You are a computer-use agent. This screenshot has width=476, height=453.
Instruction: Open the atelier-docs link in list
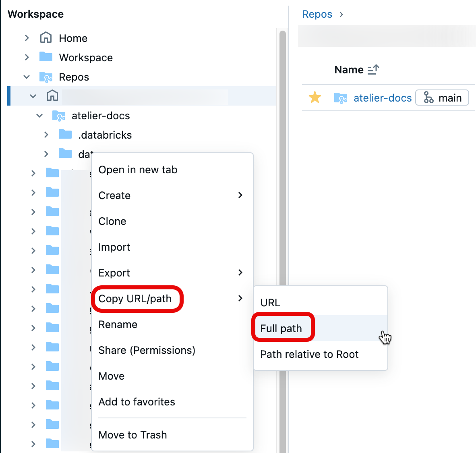(382, 98)
